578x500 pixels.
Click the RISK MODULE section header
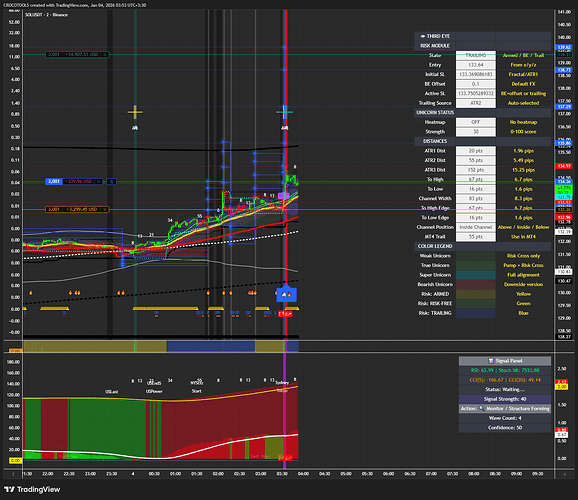(435, 46)
